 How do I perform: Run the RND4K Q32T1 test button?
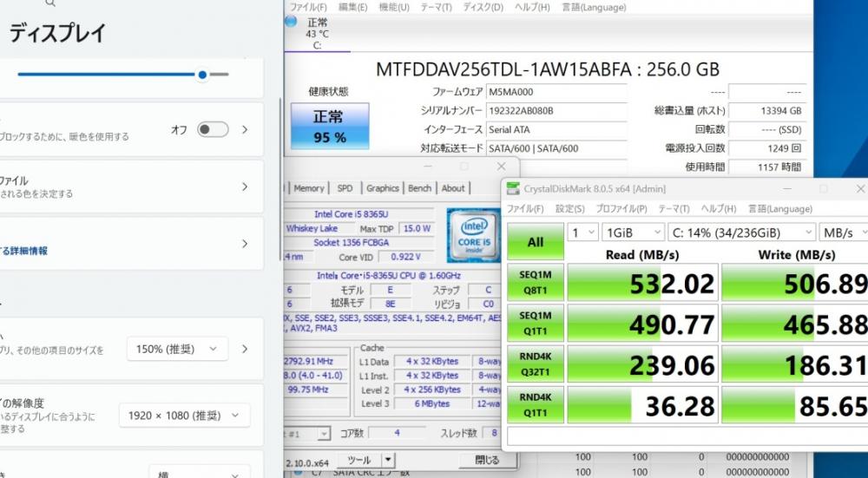click(x=536, y=364)
